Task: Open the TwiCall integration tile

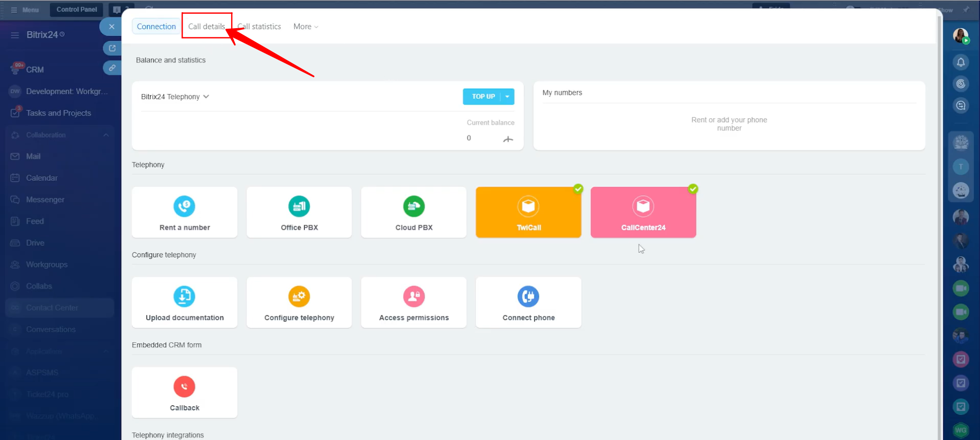Action: pos(528,212)
